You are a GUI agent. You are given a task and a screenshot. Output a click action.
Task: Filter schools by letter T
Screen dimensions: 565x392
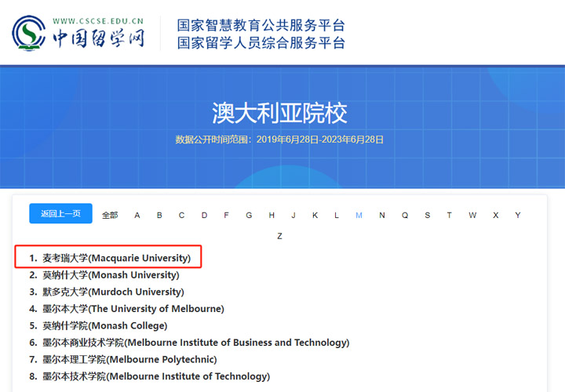tap(450, 216)
